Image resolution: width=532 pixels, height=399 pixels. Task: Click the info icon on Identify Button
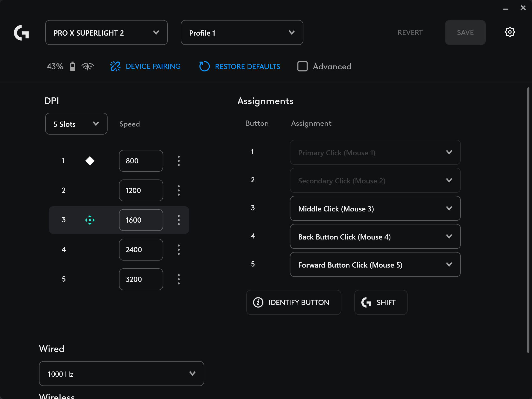coord(258,302)
